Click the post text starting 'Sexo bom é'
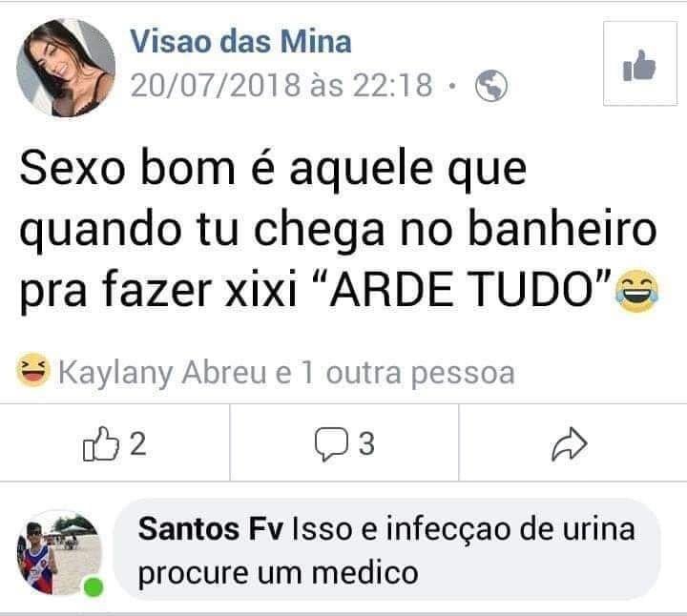The width and height of the screenshot is (687, 616). pyautogui.click(x=338, y=230)
